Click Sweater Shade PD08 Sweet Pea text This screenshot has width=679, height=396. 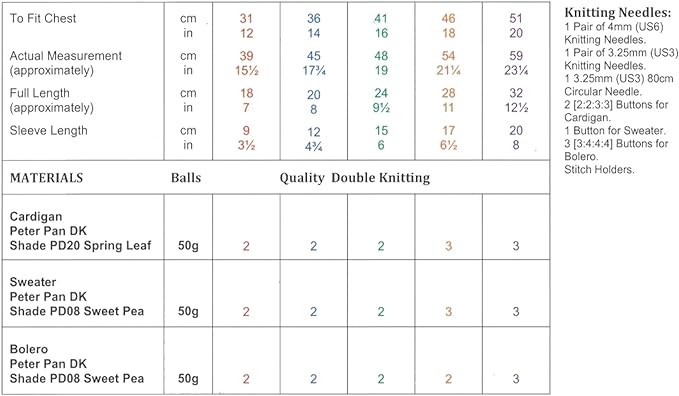pyautogui.click(x=77, y=311)
